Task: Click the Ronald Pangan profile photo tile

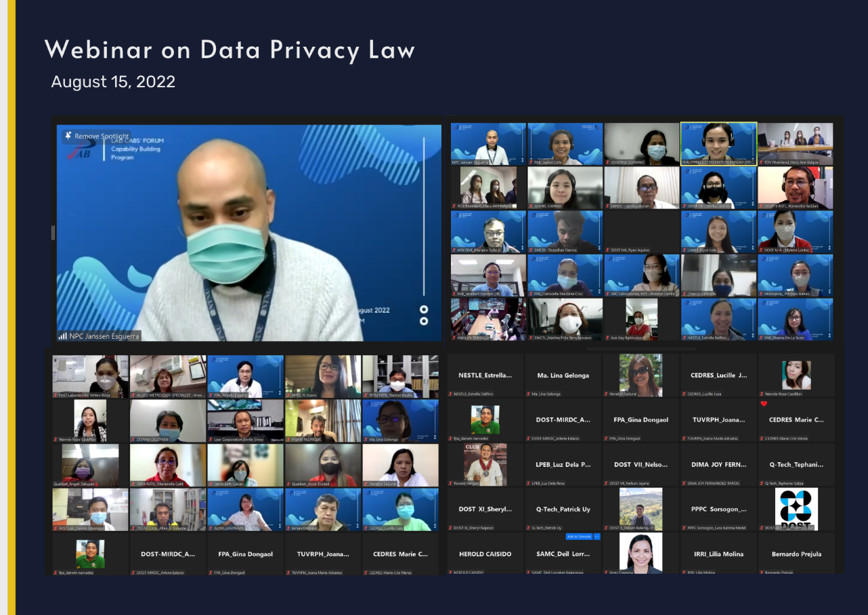Action: point(485,465)
